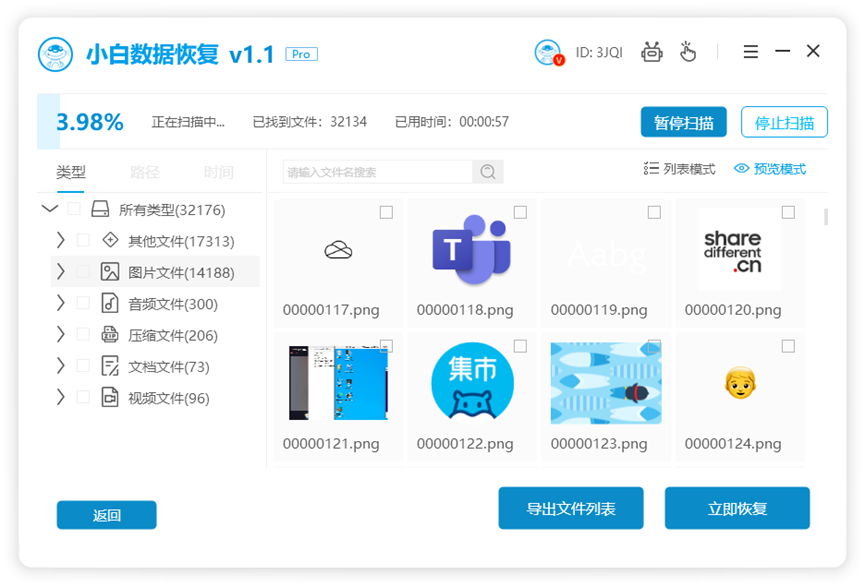Viewport: 865px width, 587px height.
Task: Click the user avatar with V badge
Action: pos(549,52)
